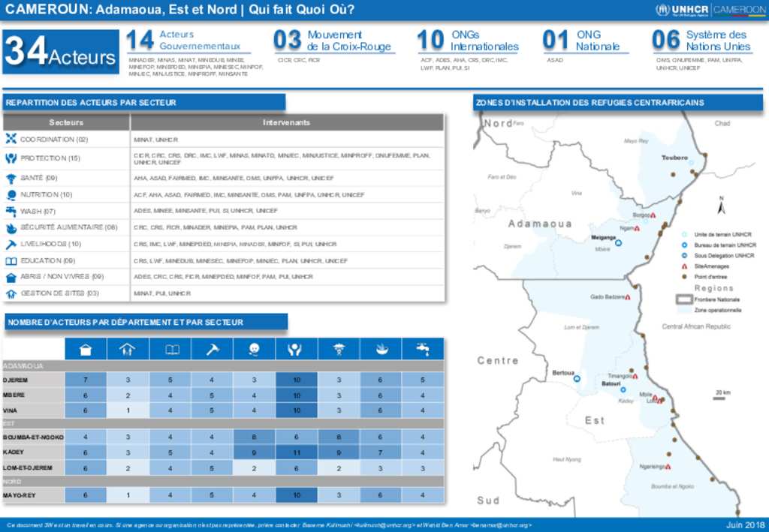769x532 pixels.
Task: Click the site management icon in department table header
Action: pyautogui.click(x=127, y=349)
